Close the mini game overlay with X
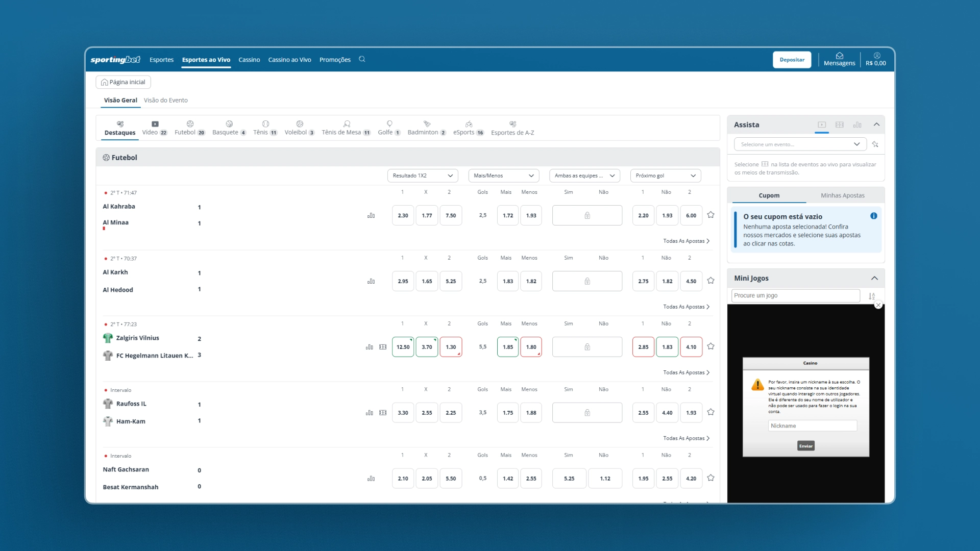980x551 pixels. click(x=878, y=305)
